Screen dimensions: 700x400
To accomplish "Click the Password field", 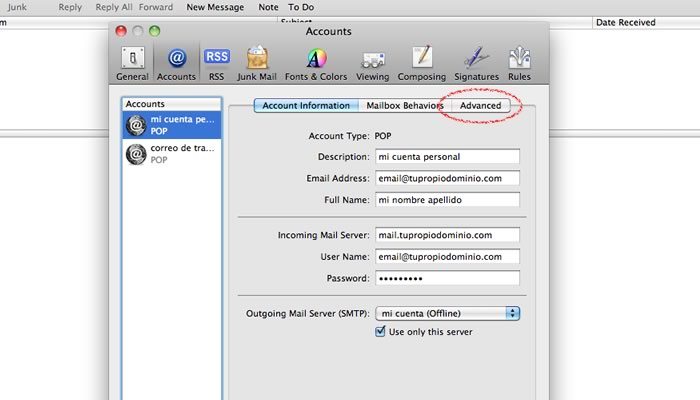I will pyautogui.click(x=447, y=278).
